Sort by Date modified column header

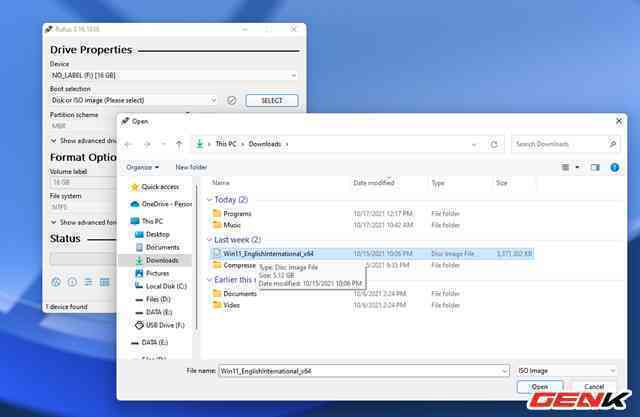tap(374, 183)
